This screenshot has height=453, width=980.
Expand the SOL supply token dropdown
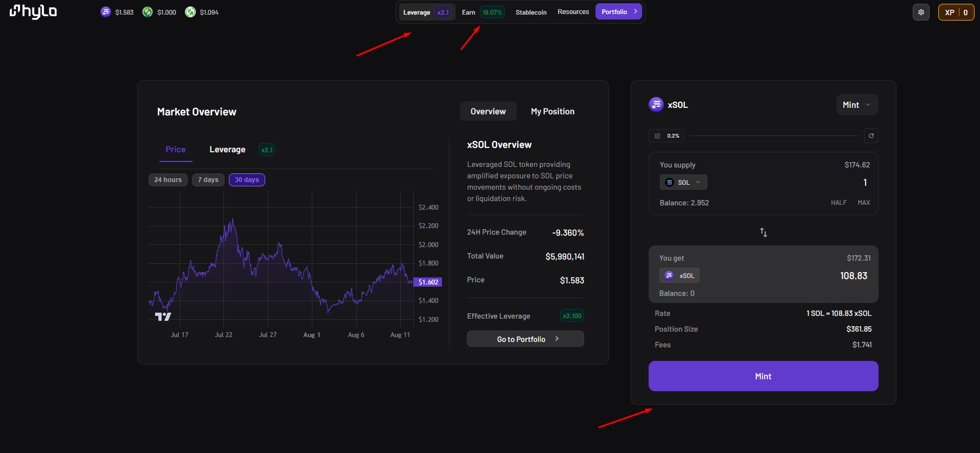click(x=683, y=183)
